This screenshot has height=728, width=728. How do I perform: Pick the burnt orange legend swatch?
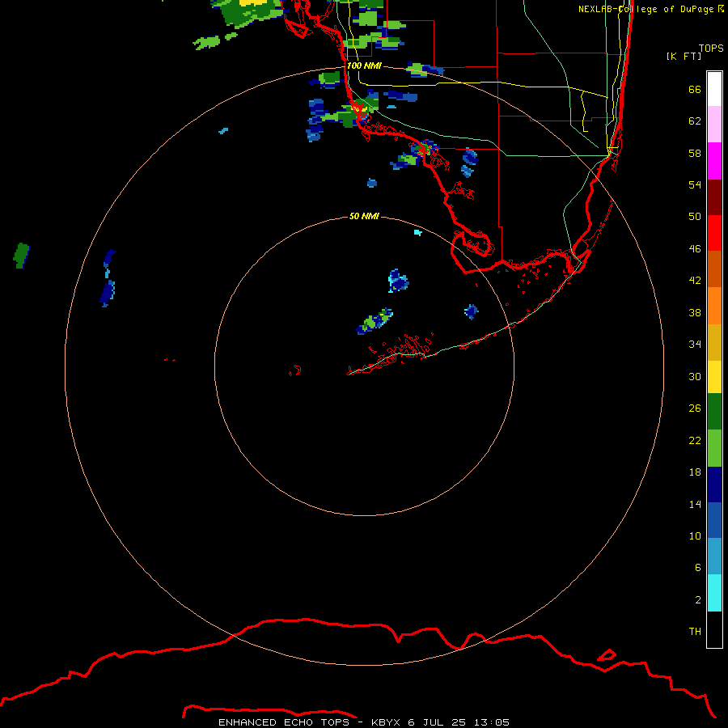point(714,269)
